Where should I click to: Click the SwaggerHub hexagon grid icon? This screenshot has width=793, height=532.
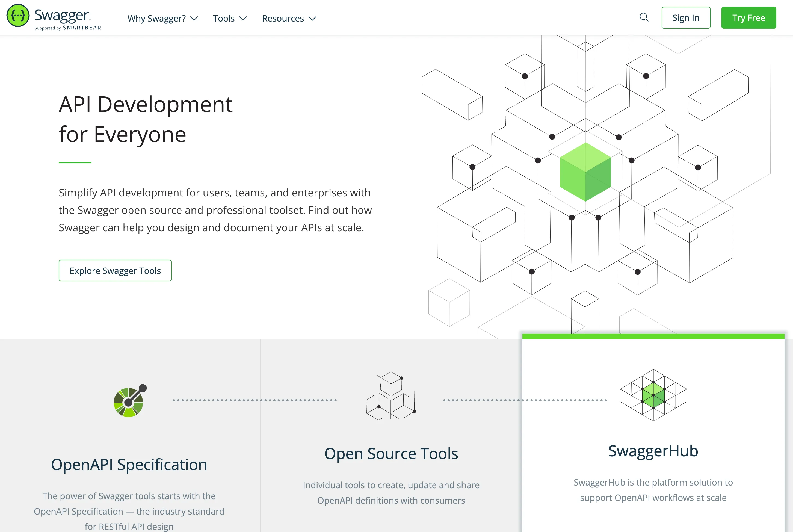click(x=653, y=395)
